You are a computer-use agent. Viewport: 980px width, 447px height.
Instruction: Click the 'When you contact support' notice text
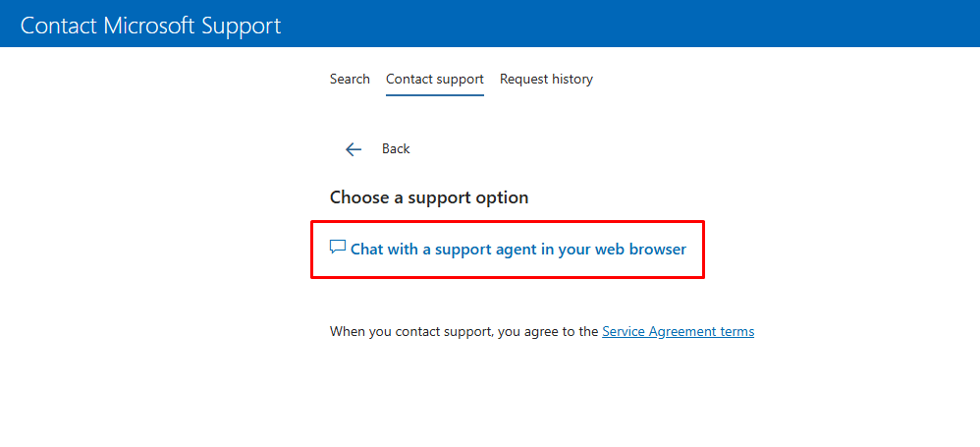click(464, 331)
